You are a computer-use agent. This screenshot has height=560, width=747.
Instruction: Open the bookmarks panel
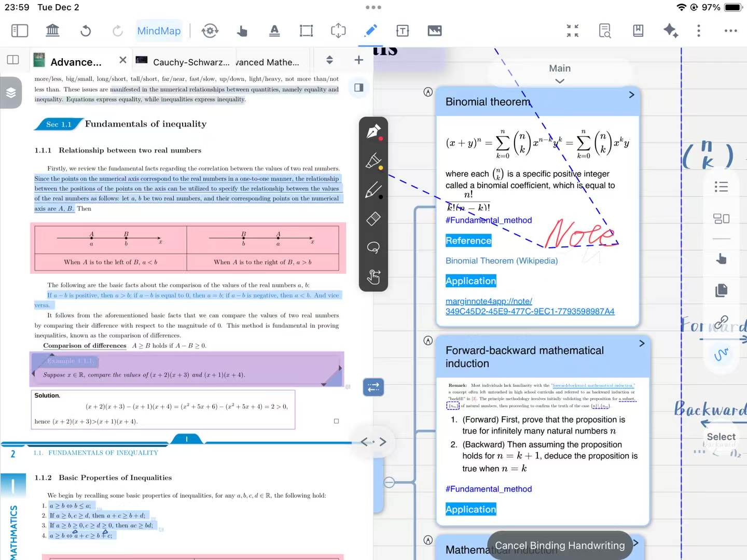click(x=638, y=31)
